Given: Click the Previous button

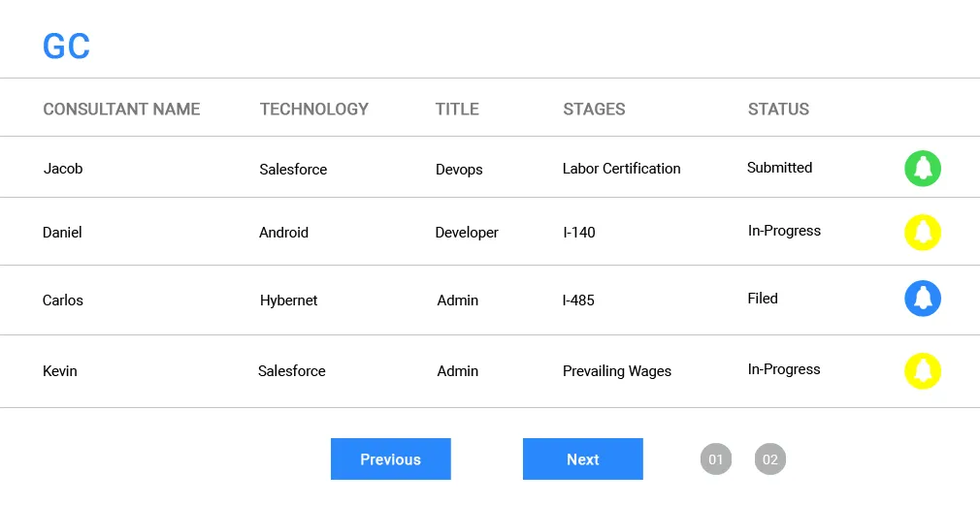Looking at the screenshot, I should point(390,459).
